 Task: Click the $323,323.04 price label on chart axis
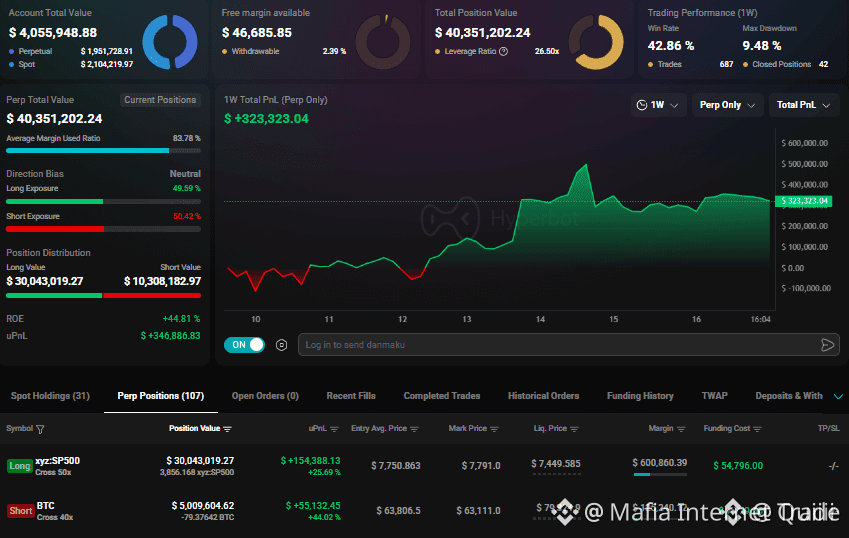(x=804, y=201)
